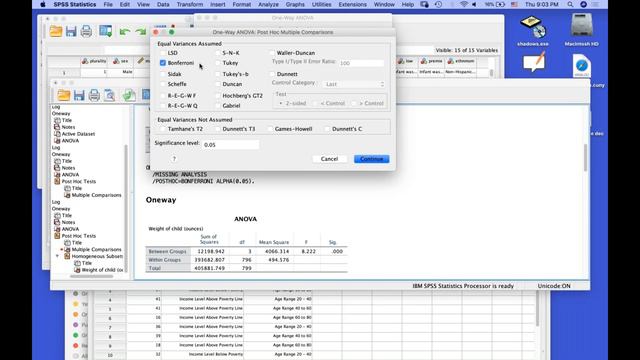Screen dimensions: 640x360
Task: Undo arrow icon in Data Editor toolbar
Action: [x=125, y=32]
